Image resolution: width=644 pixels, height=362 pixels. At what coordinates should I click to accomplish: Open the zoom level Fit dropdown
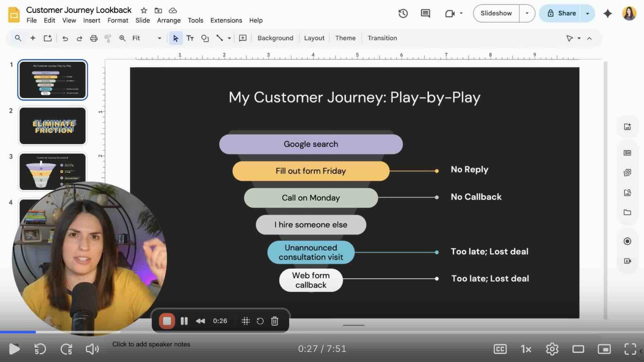tap(147, 38)
